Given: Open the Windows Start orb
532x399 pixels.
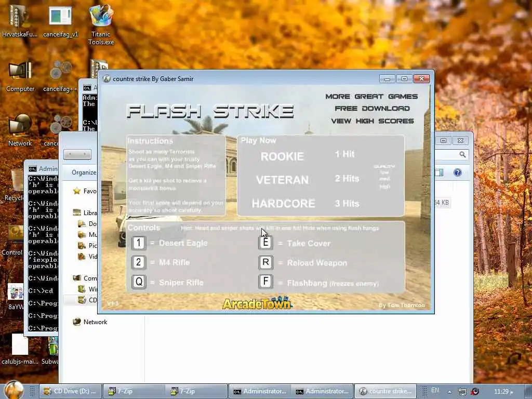Looking at the screenshot, I should tap(14, 390).
